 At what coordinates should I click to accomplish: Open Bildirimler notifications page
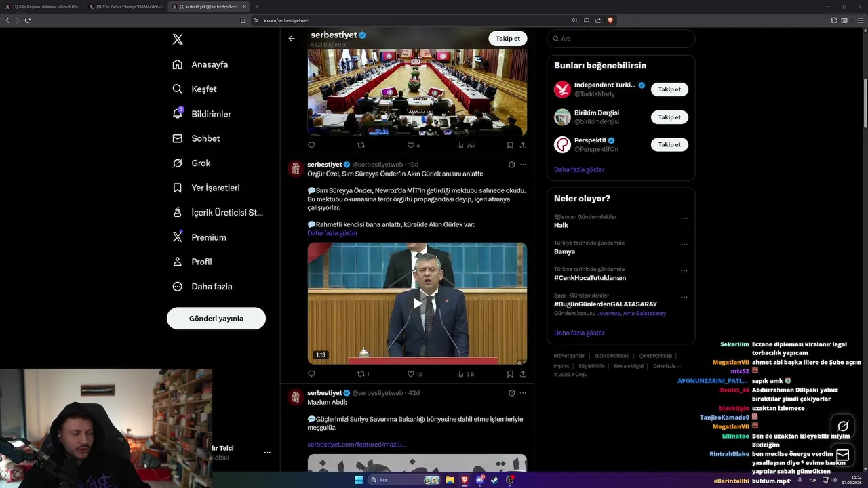201,114
